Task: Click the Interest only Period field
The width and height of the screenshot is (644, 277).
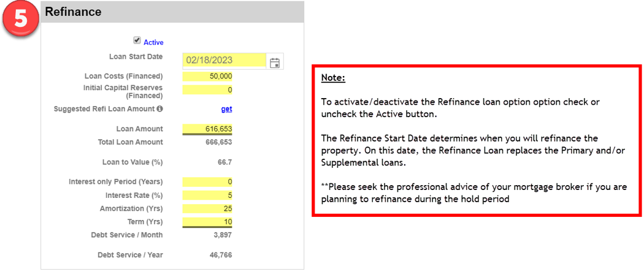Action: [x=207, y=182]
